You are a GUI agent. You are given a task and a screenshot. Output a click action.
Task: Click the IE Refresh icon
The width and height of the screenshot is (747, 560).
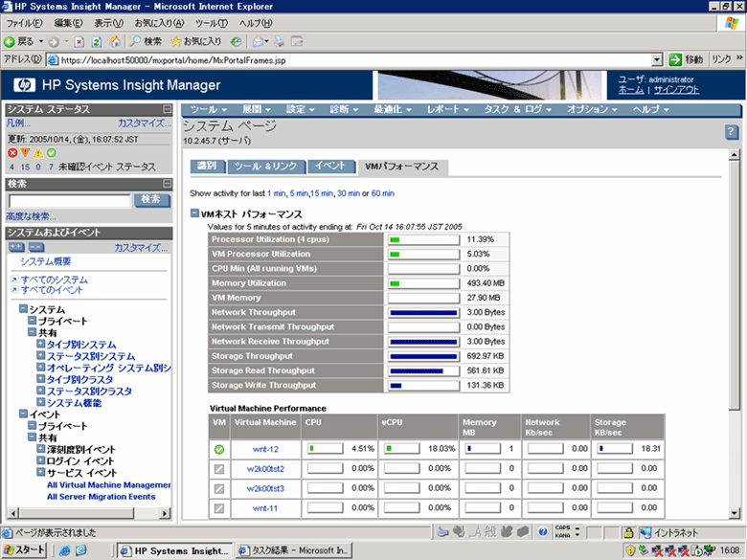(x=96, y=42)
